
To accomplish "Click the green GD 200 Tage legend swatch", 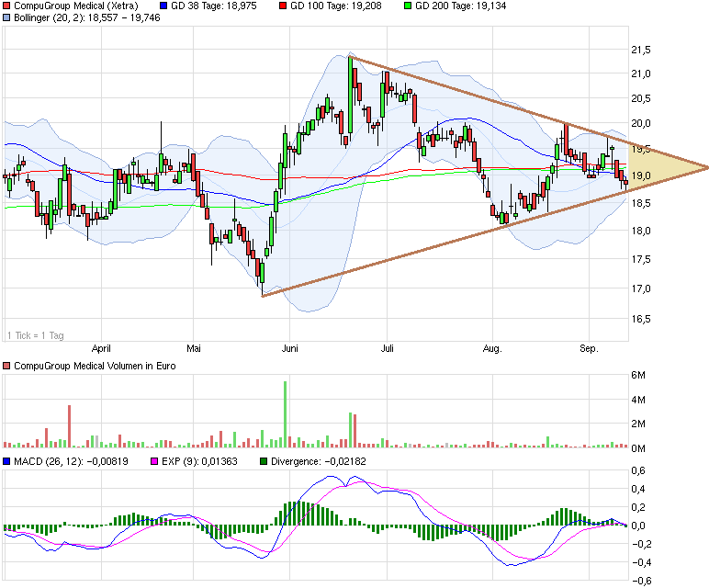I will click(408, 6).
